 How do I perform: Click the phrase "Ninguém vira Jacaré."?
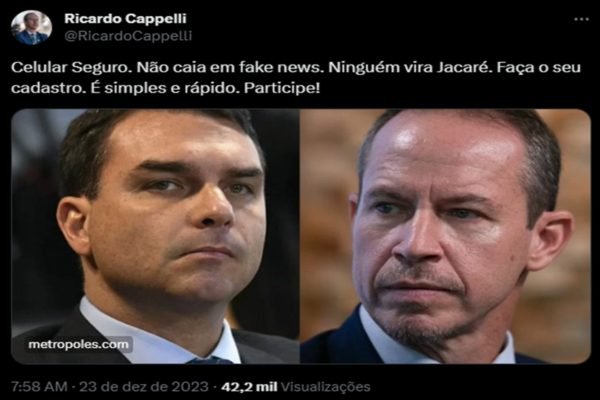pos(409,67)
